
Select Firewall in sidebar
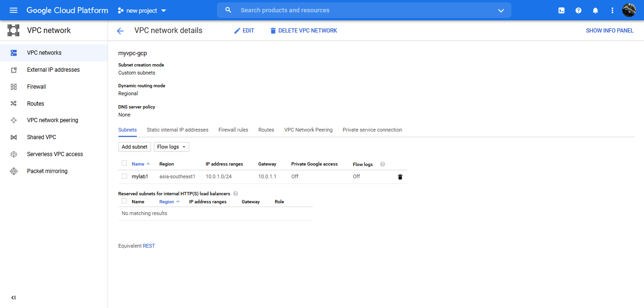pos(54,87)
